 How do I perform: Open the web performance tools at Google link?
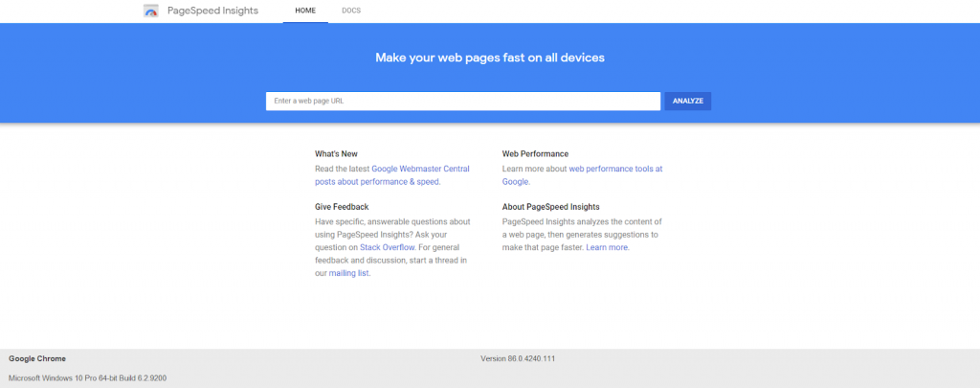tap(583, 175)
